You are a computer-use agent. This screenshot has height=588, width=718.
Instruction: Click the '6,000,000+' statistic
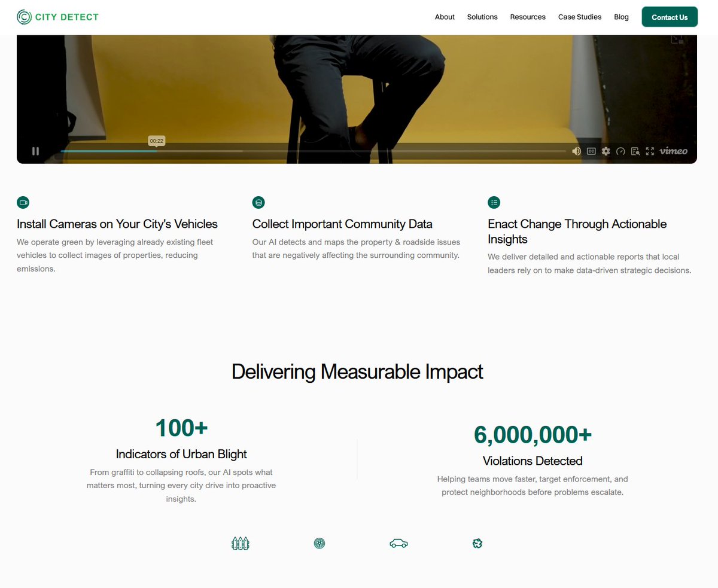pos(533,435)
